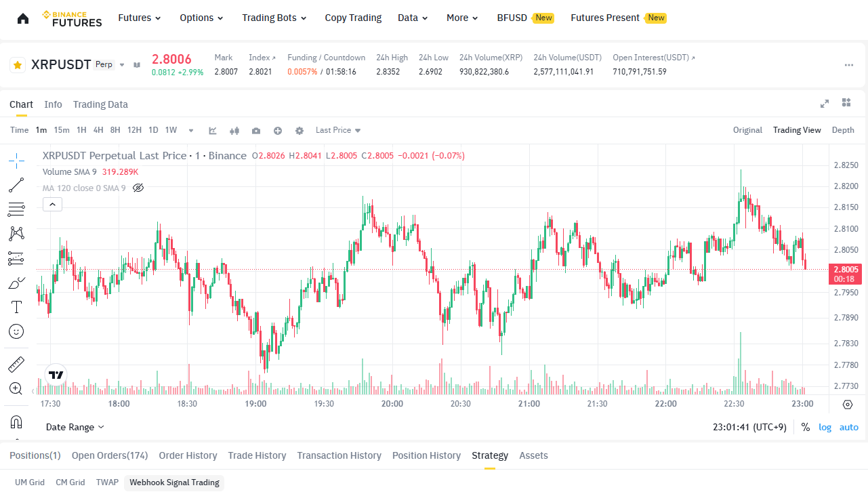
Task: Select the trend line drawing tool
Action: click(16, 185)
